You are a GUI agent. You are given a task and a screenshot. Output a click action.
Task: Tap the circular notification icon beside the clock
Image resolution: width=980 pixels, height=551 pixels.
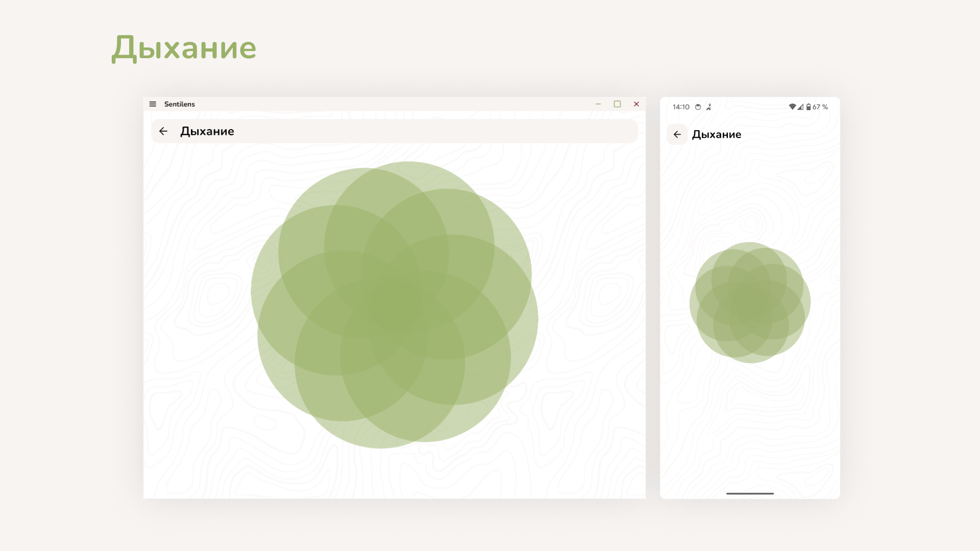coord(698,107)
